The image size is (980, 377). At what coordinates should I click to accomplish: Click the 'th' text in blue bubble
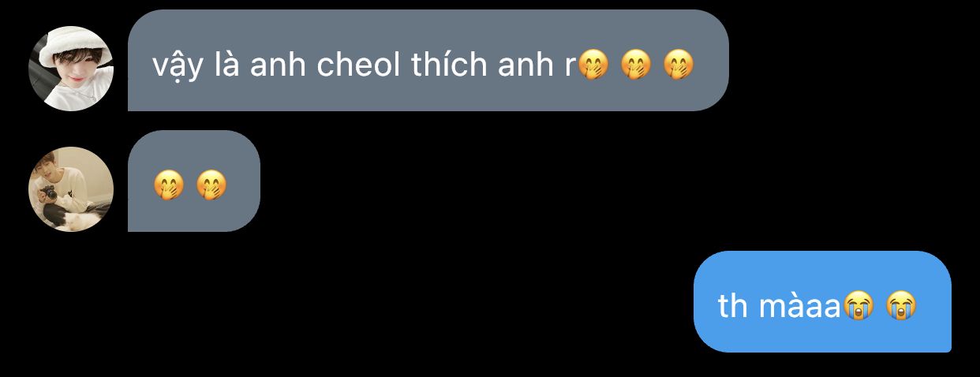coord(733,306)
